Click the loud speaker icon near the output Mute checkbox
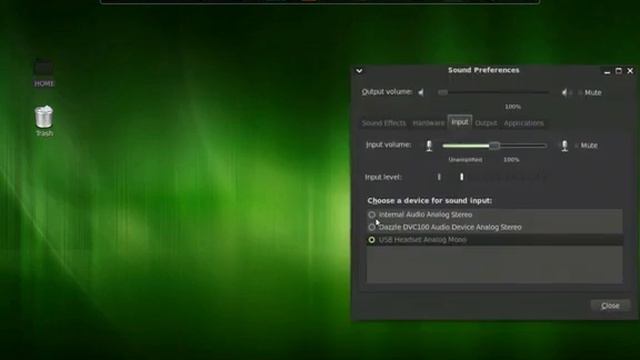This screenshot has height=360, width=640. click(x=565, y=93)
